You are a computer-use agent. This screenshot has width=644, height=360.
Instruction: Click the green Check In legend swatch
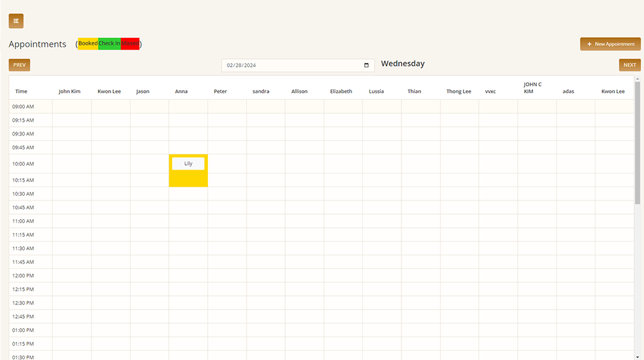[x=109, y=44]
